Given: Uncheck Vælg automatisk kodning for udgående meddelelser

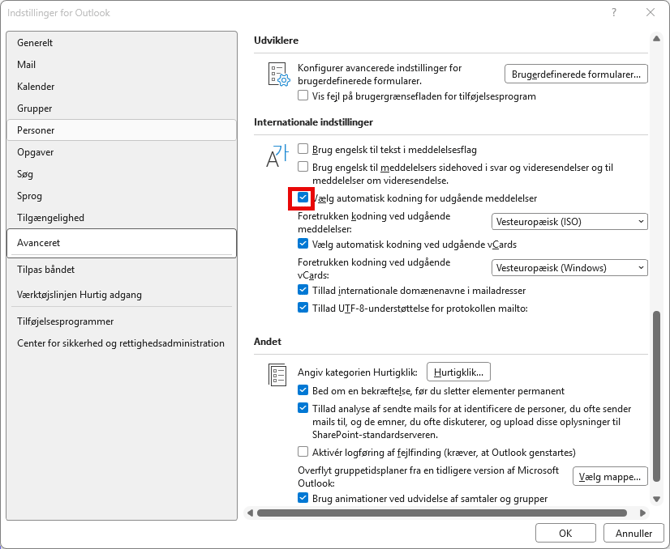Looking at the screenshot, I should coord(303,198).
